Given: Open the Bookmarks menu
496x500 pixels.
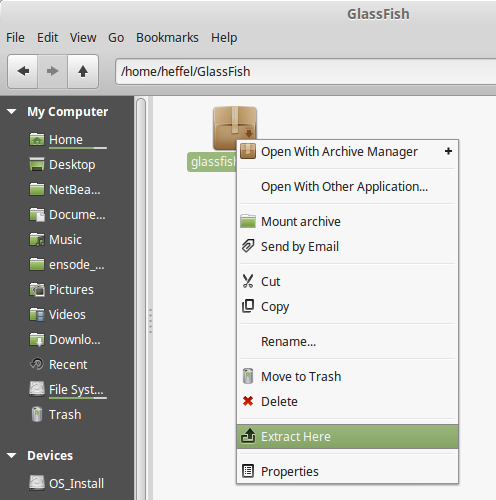Looking at the screenshot, I should (167, 38).
